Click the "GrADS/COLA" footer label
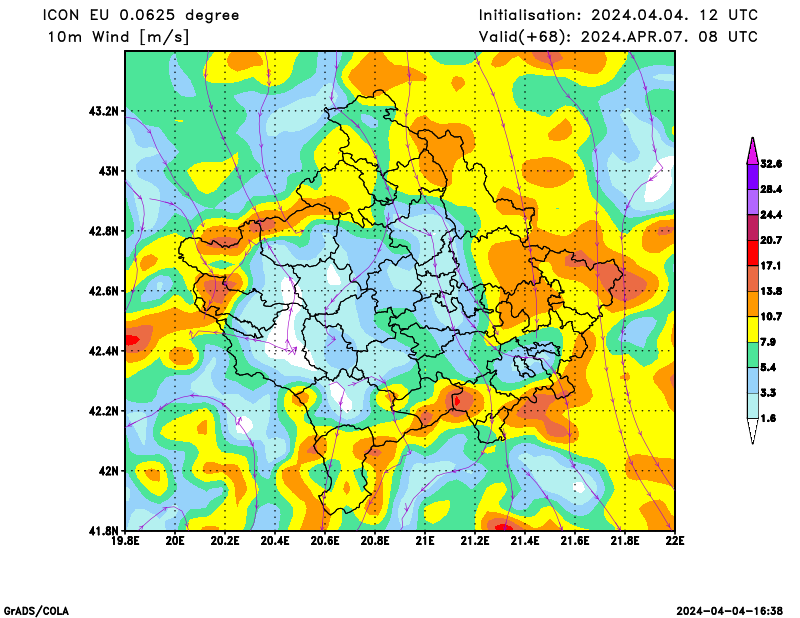The height and width of the screenshot is (618, 800). 36,611
